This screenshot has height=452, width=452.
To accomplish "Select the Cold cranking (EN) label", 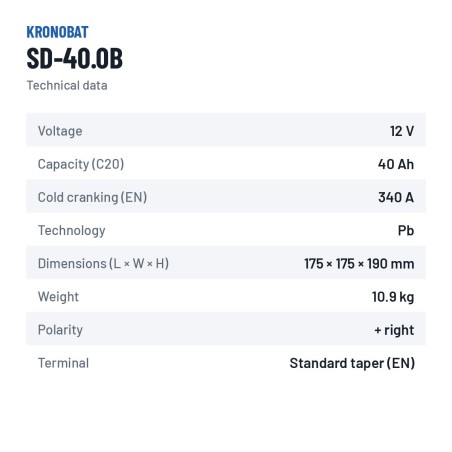I will 92,197.
